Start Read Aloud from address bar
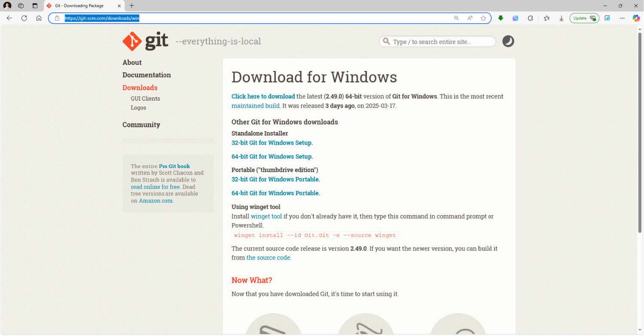This screenshot has width=644, height=336. 470,18
